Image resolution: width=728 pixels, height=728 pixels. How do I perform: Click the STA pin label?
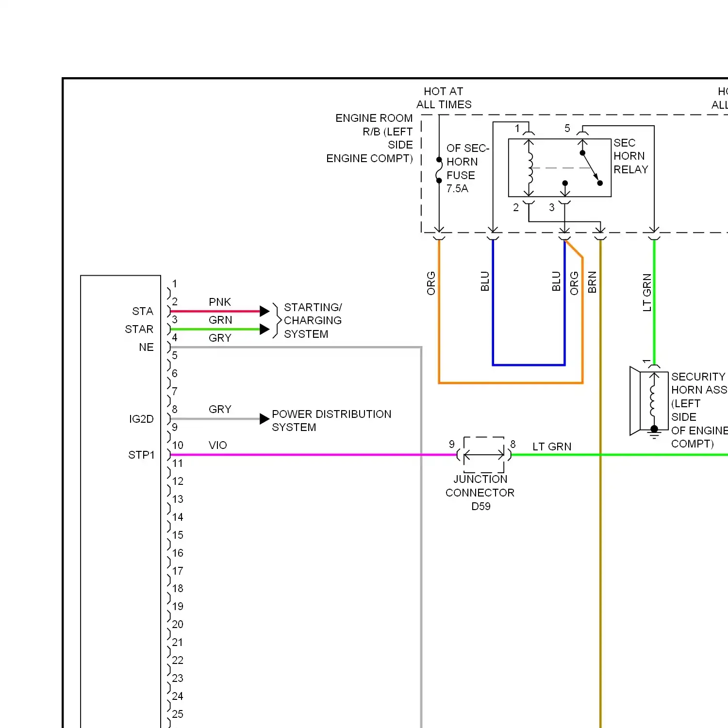143,311
